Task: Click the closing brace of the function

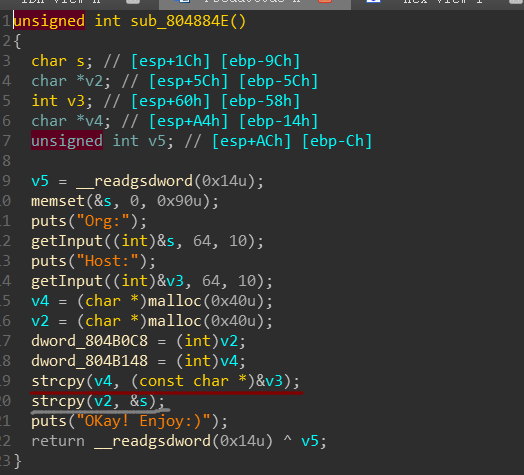Action: tap(18, 462)
